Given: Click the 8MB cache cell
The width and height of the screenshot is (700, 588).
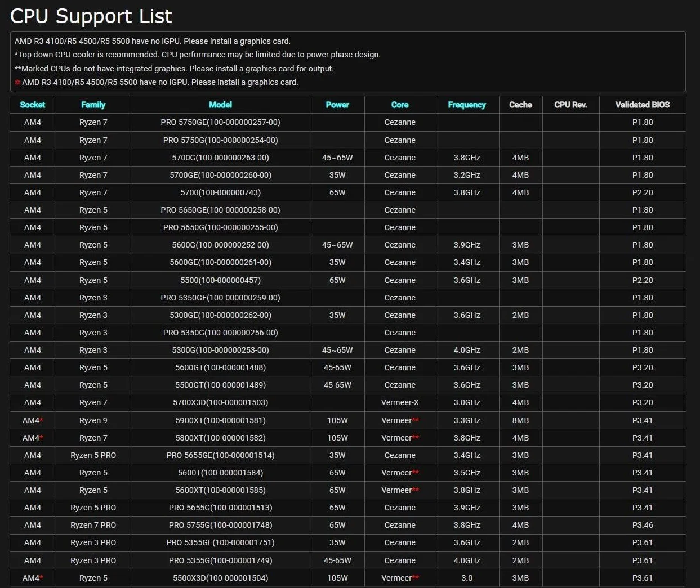Looking at the screenshot, I should coord(520,420).
